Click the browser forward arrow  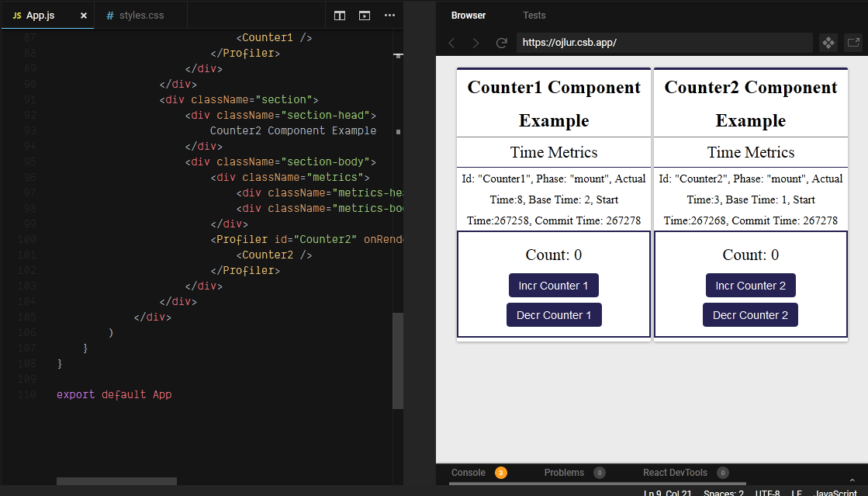475,43
